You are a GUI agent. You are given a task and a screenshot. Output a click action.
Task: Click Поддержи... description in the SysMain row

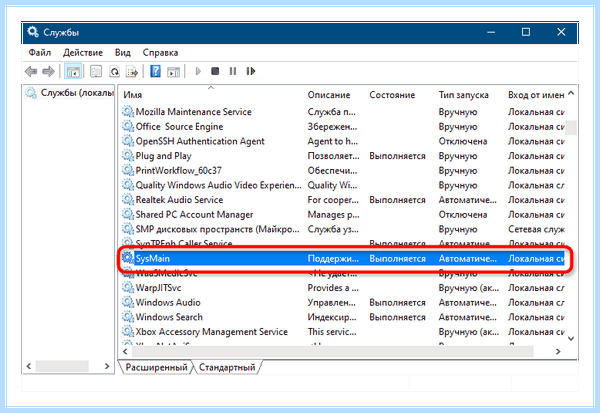click(333, 258)
